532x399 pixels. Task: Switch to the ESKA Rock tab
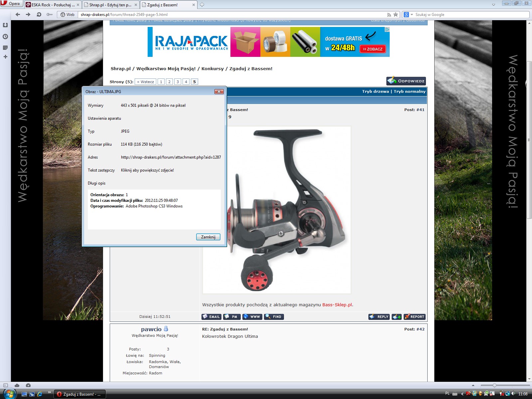coord(53,5)
